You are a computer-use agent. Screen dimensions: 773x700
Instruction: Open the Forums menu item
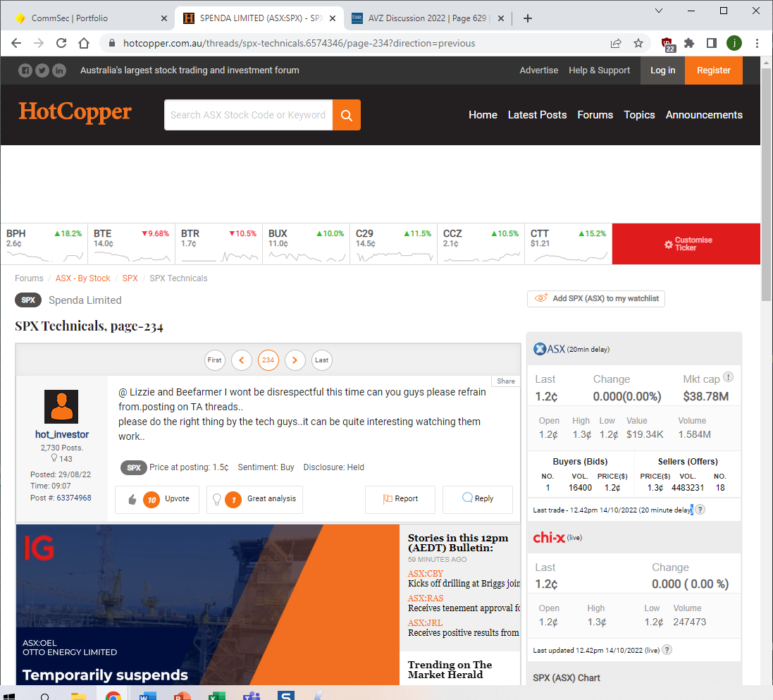[x=595, y=115]
